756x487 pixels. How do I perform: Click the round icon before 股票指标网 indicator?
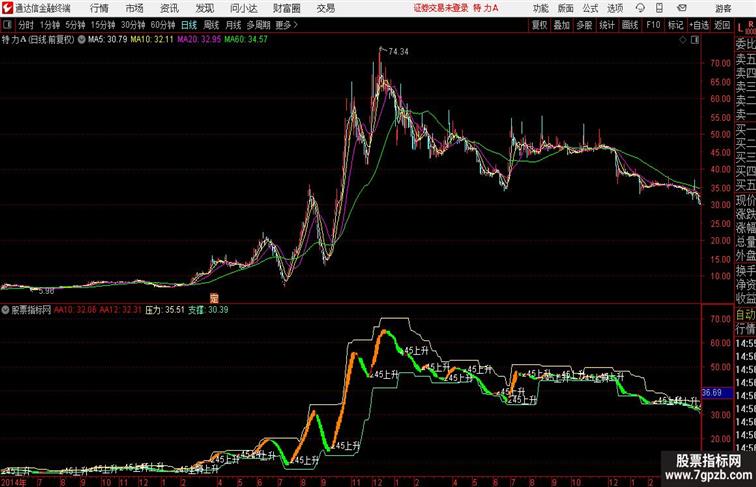[5, 310]
